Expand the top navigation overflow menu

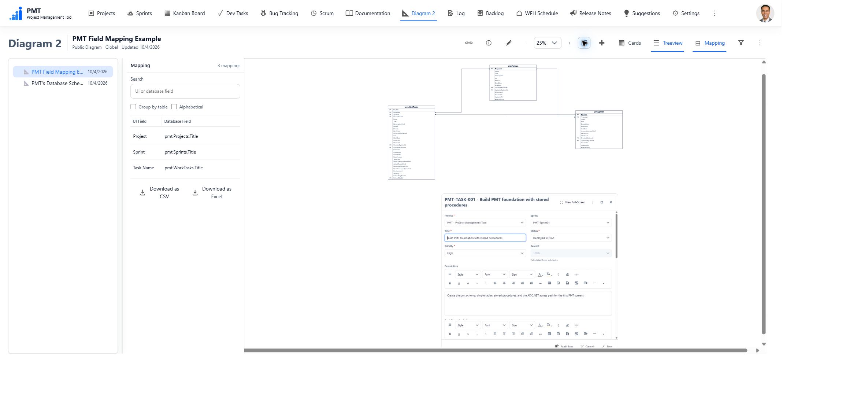pos(714,13)
